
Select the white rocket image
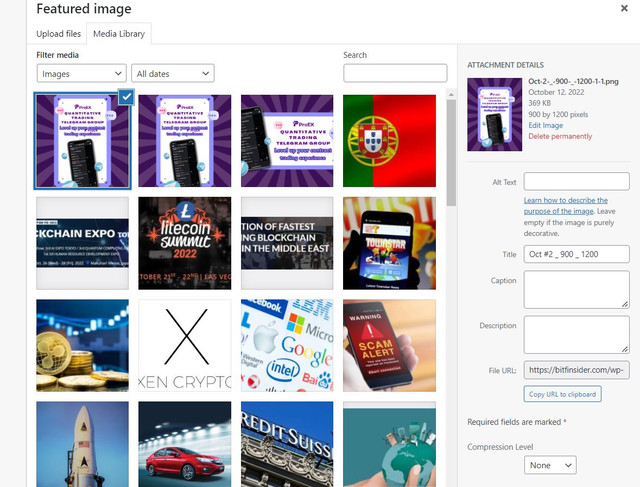(x=82, y=444)
